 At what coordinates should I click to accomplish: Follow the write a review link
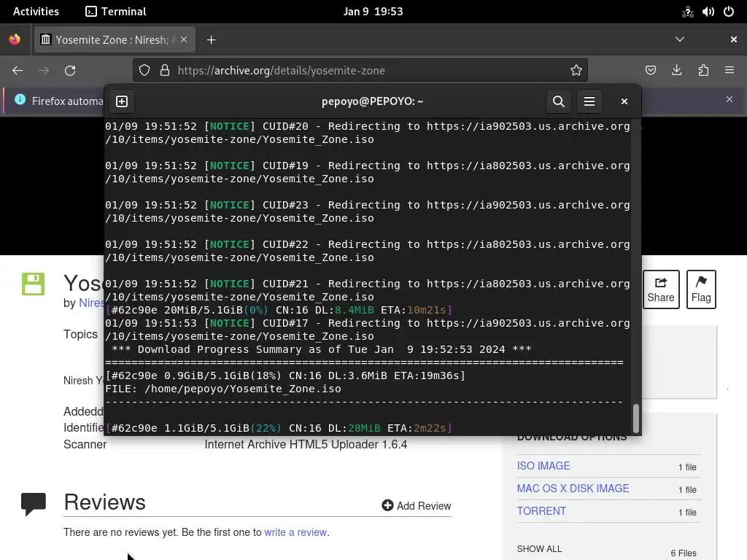pos(295,532)
